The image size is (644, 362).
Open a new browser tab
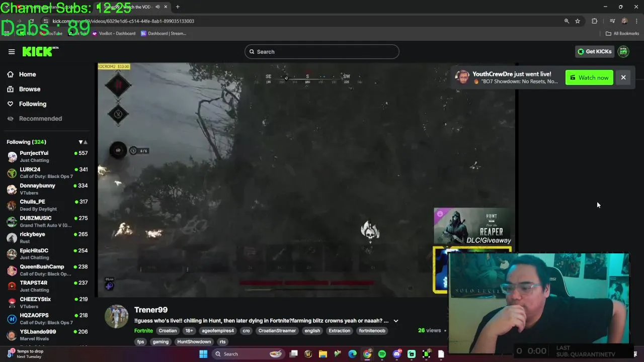[x=178, y=7]
